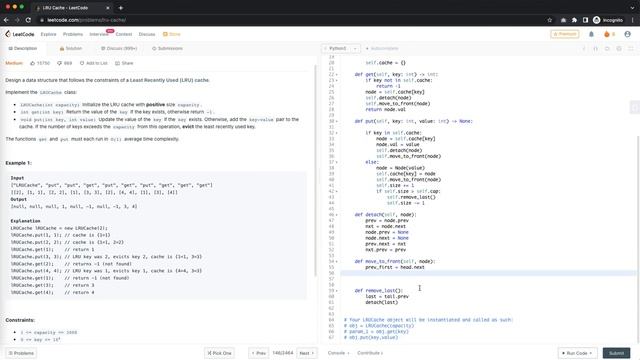Click the Medium difficulty label
Image resolution: width=640 pixels, height=360 pixels.
click(x=14, y=63)
